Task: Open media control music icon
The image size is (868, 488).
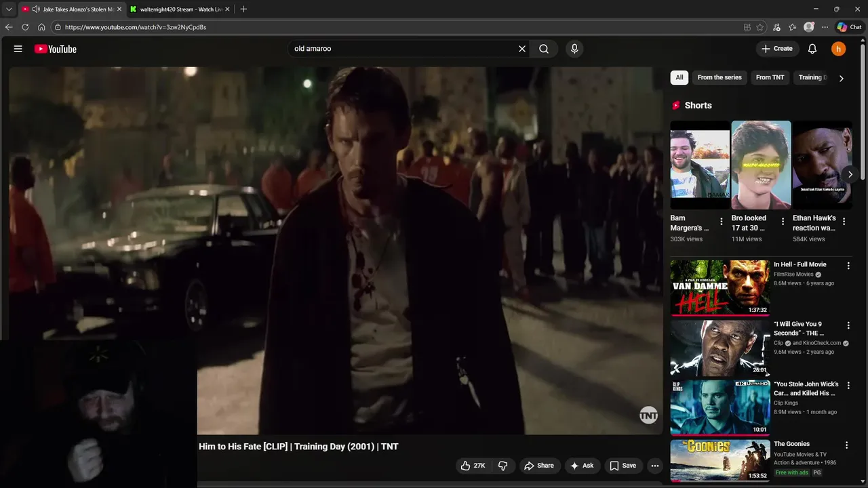Action: tap(776, 27)
